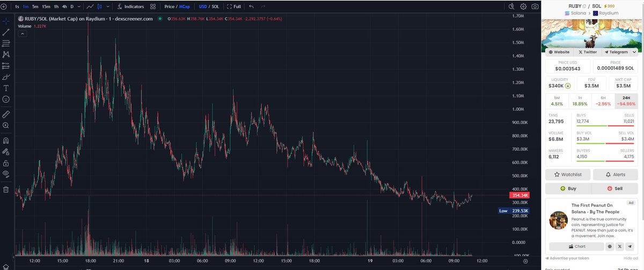
Task: Click the trash remove drawings icon
Action: pos(6,189)
